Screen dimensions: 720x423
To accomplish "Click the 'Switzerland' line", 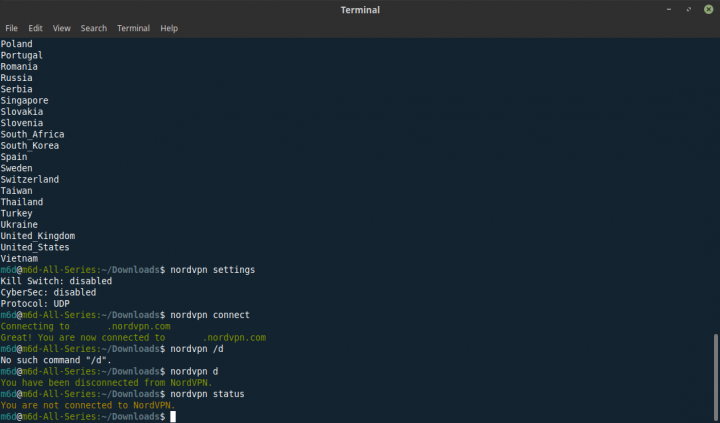I will coord(30,180).
